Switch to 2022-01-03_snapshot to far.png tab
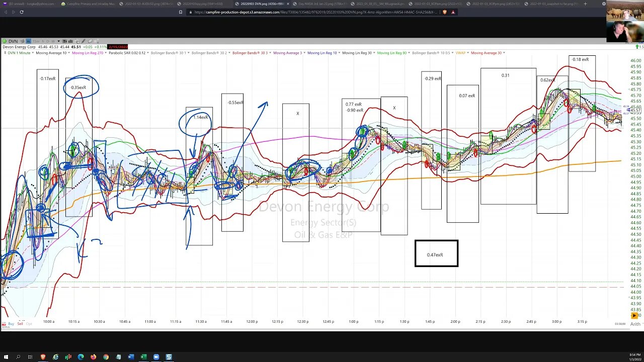This screenshot has width=644, height=362. (x=552, y=4)
